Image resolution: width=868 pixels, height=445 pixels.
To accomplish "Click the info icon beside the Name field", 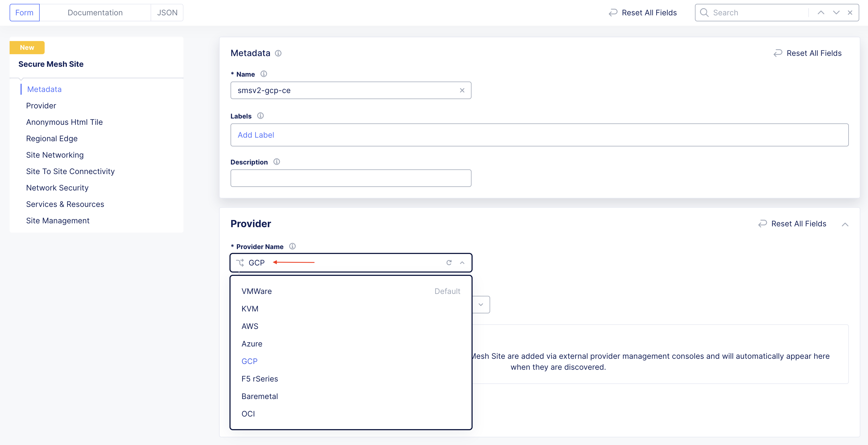I will pos(264,74).
